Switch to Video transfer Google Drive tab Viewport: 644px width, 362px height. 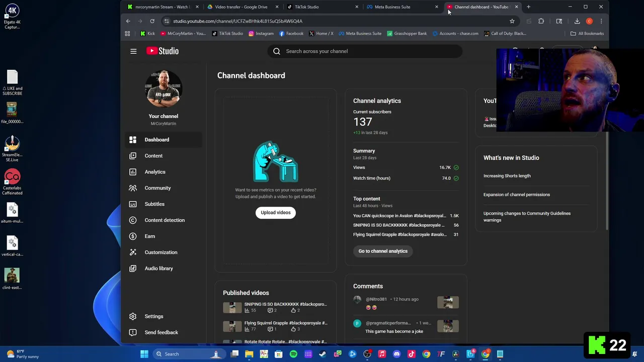pos(242,7)
